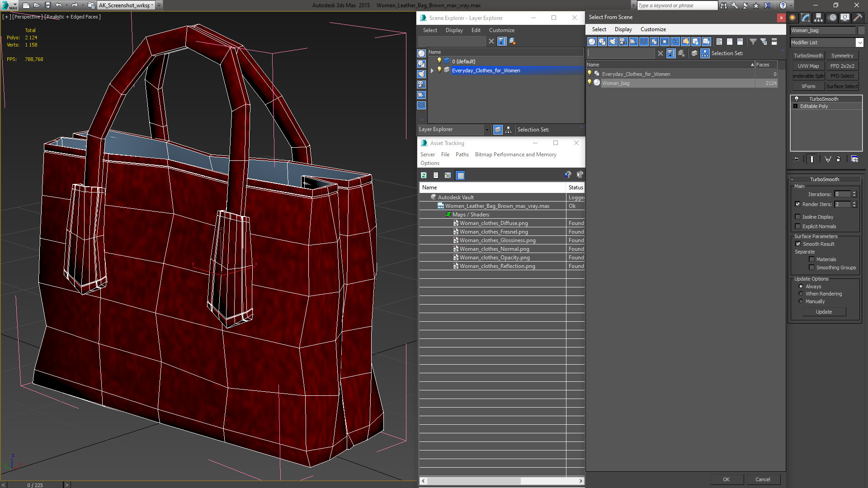Open the Bitmap Performance and Memory menu
Screen dimensions: 868x488
click(515, 155)
